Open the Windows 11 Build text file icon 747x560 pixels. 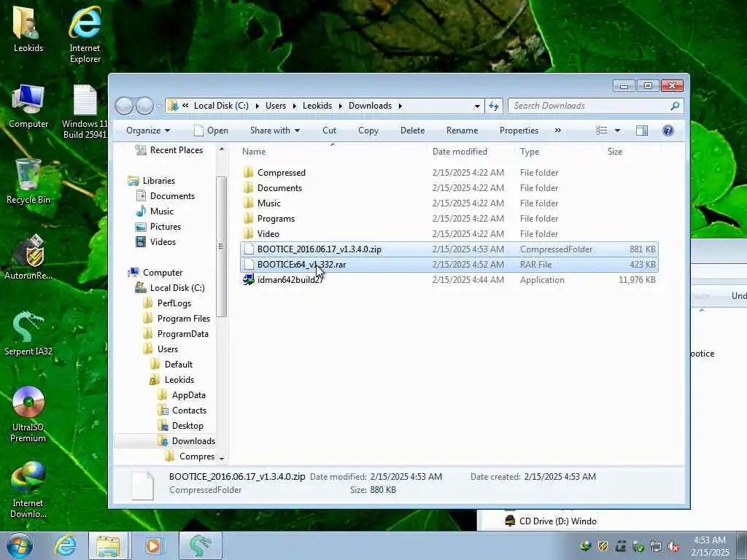[x=85, y=112]
